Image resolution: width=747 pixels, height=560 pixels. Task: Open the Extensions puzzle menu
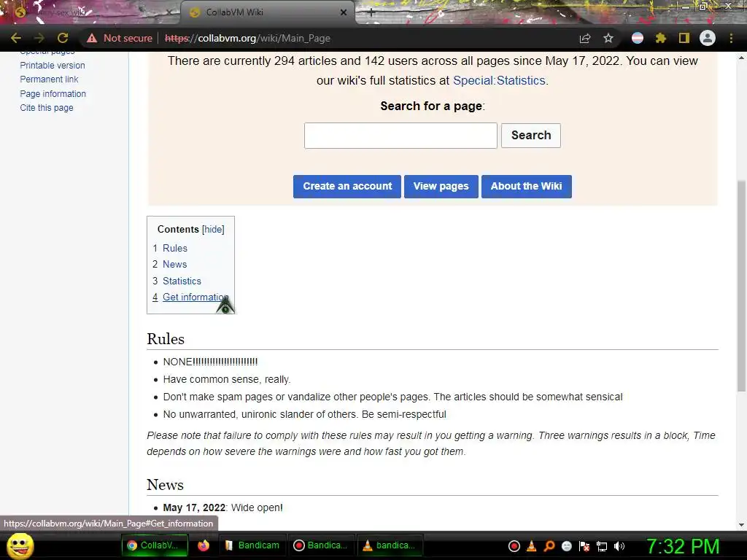tap(661, 38)
